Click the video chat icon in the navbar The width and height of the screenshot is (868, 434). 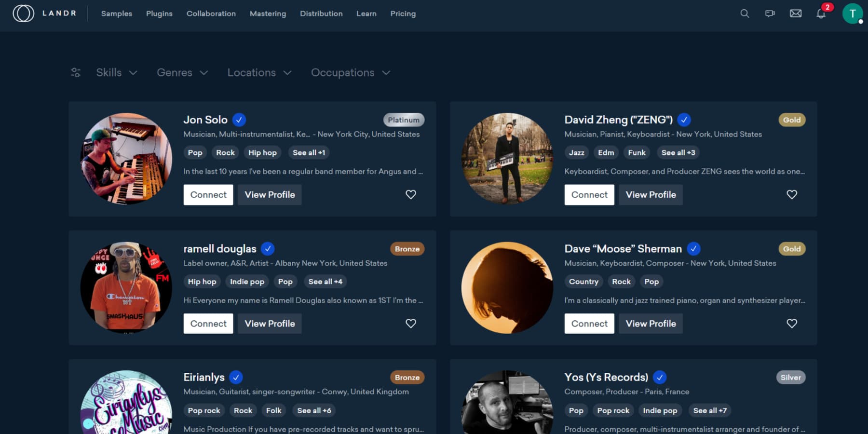tap(770, 14)
